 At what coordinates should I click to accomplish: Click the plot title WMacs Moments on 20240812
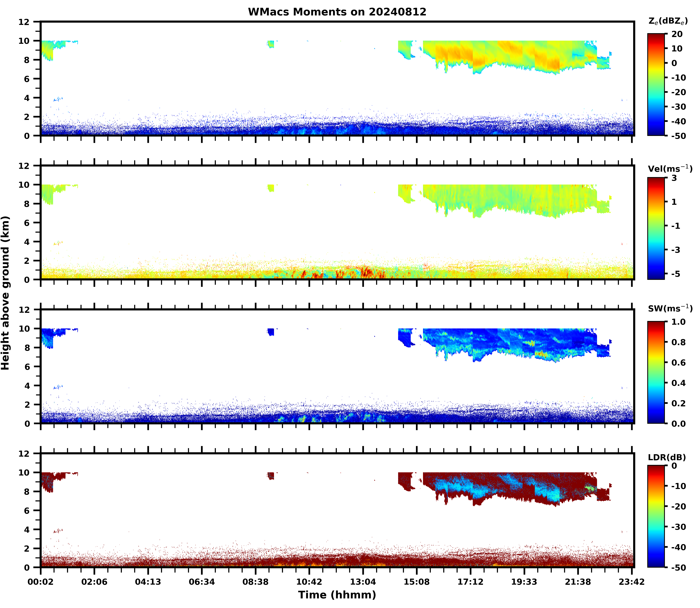[337, 12]
